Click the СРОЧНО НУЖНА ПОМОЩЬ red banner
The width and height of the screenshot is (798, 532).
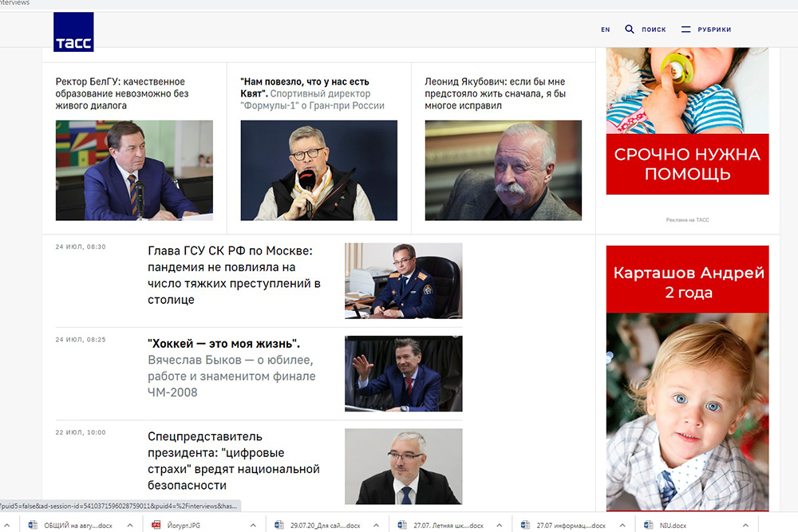pos(687,165)
